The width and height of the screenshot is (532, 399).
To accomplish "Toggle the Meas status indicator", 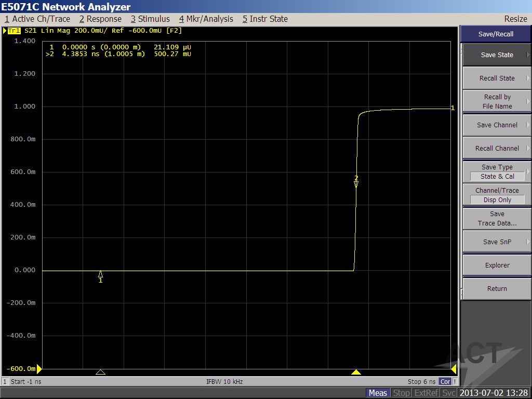I will pyautogui.click(x=378, y=393).
